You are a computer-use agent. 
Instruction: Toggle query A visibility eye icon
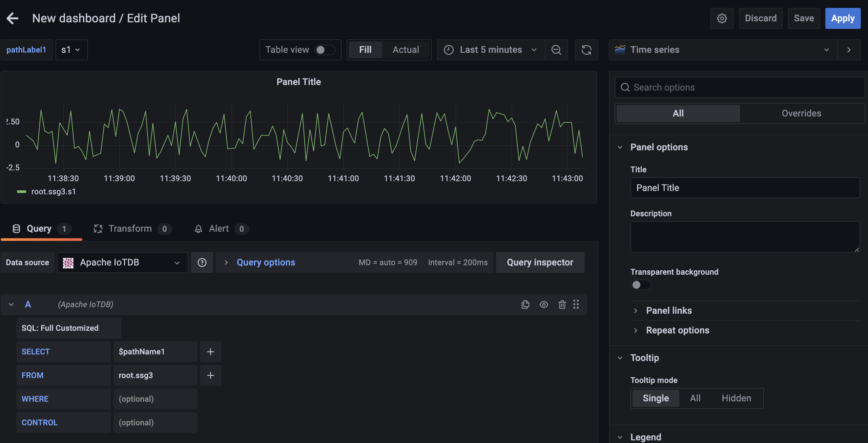[x=544, y=305]
